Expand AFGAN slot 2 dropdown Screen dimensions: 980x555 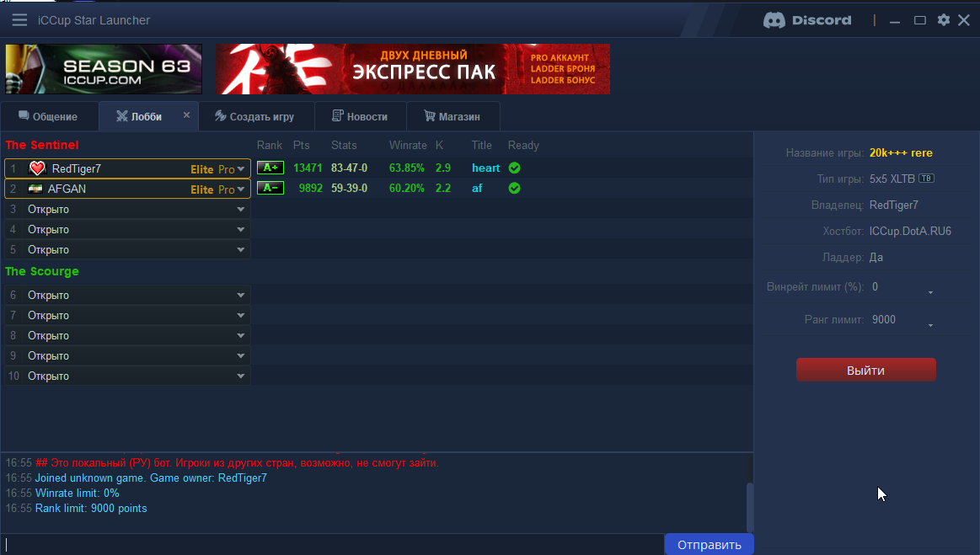tap(241, 189)
